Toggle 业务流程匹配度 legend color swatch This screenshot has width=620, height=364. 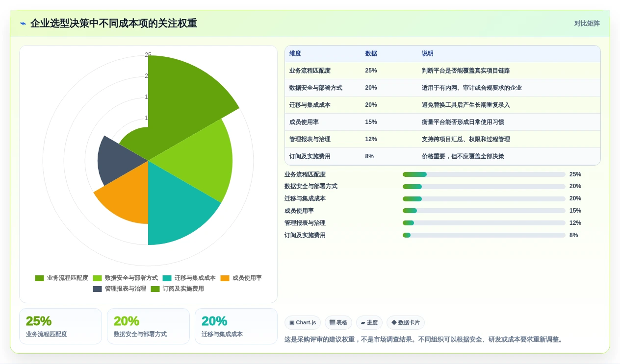[39, 278]
